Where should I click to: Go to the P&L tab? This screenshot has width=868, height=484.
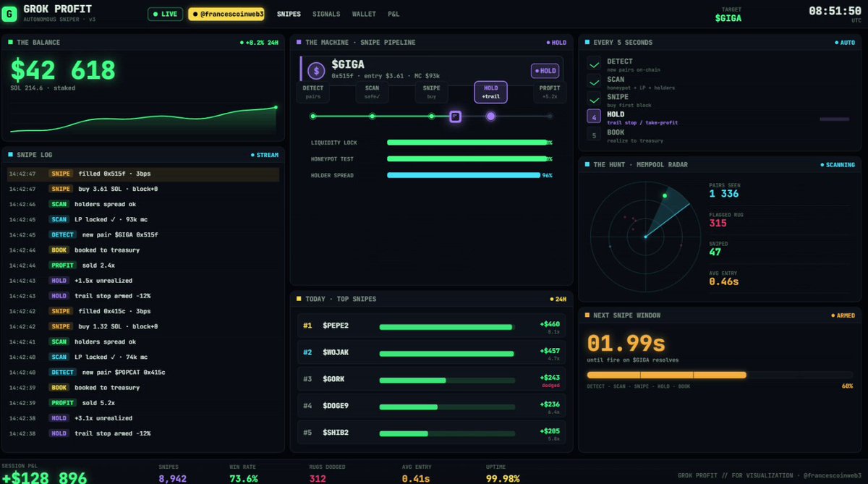click(394, 14)
